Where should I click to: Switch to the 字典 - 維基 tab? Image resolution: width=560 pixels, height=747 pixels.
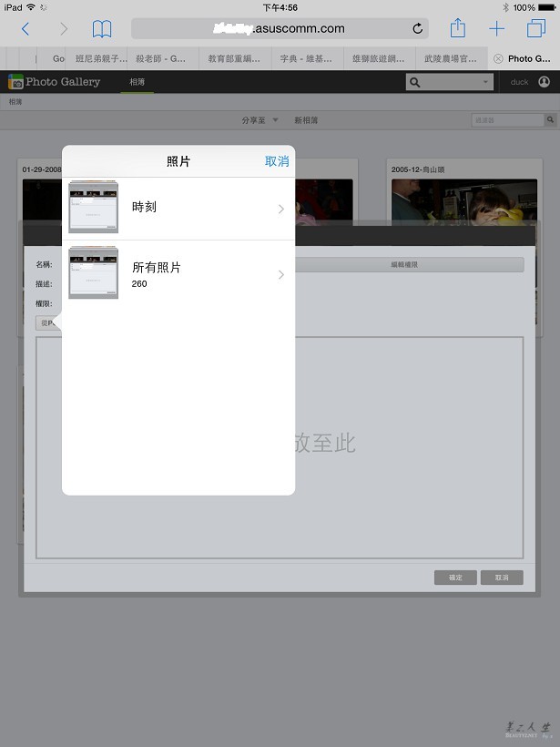pos(308,58)
